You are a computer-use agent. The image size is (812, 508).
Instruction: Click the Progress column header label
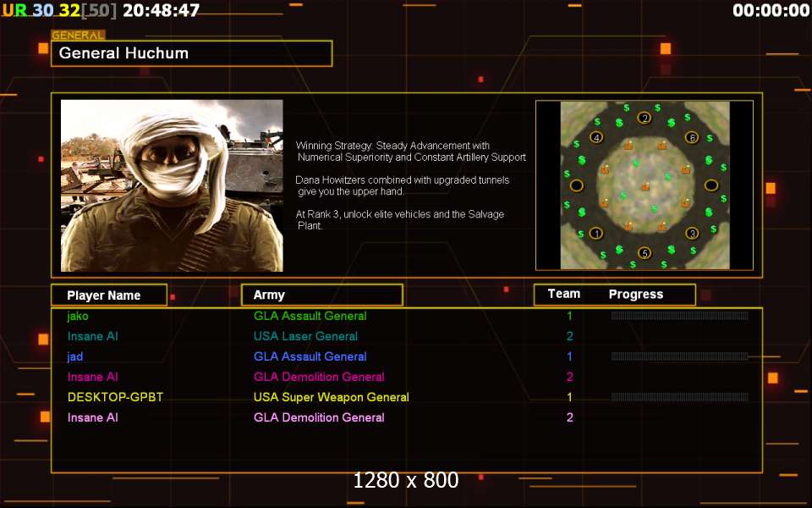[x=636, y=295]
